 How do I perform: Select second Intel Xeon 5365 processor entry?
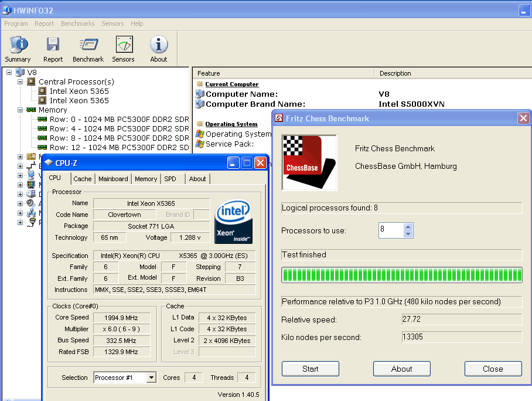(x=79, y=100)
